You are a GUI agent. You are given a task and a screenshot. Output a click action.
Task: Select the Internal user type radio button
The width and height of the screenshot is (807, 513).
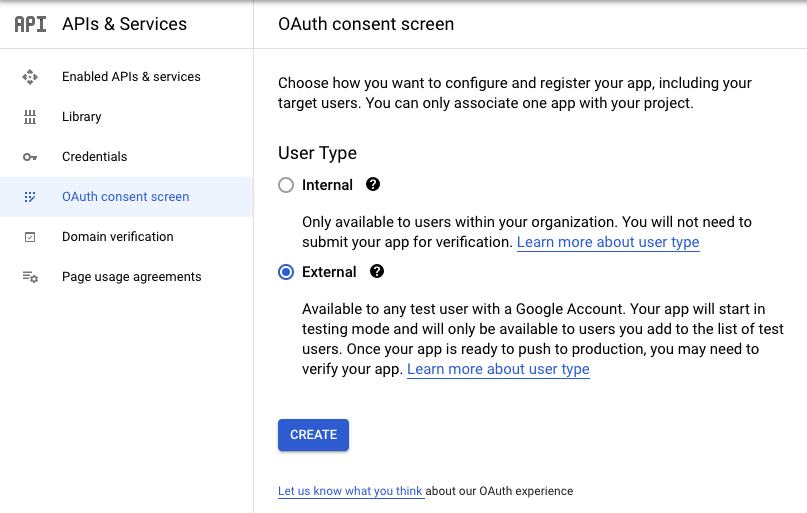click(286, 185)
